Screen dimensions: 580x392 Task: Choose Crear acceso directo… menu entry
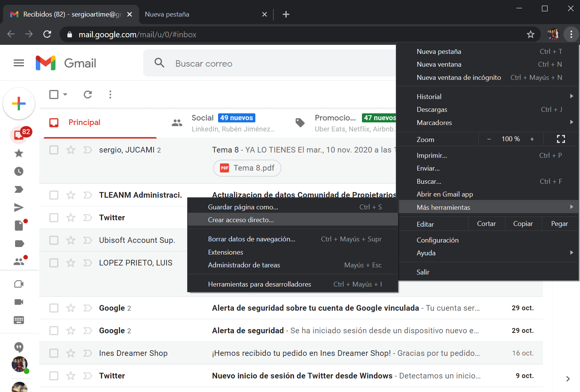[293, 220]
